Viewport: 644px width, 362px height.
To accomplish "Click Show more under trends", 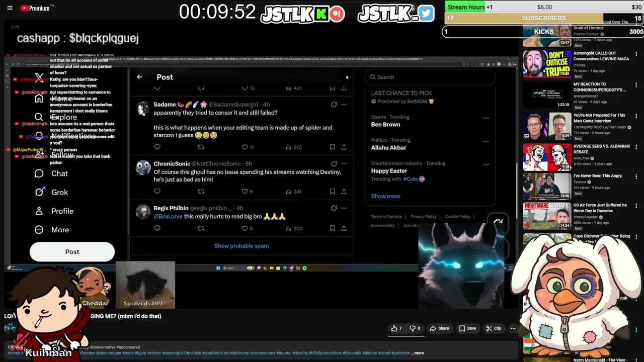I will pyautogui.click(x=386, y=196).
